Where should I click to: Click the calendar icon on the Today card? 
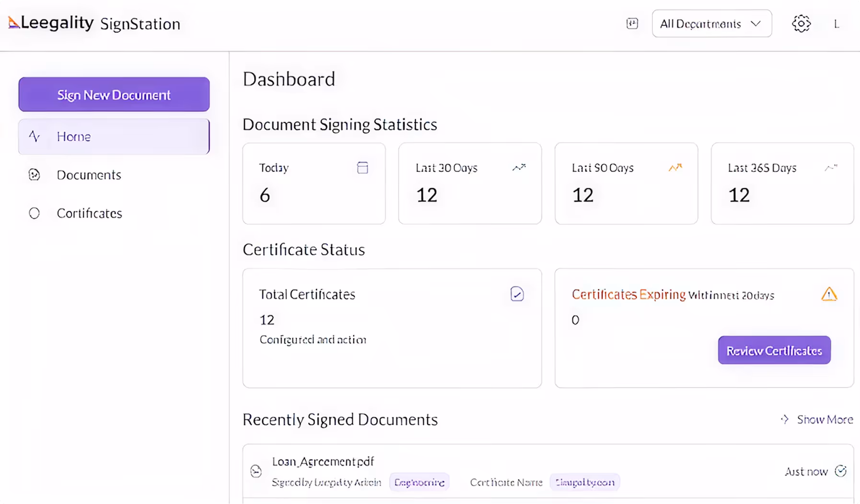[363, 168]
